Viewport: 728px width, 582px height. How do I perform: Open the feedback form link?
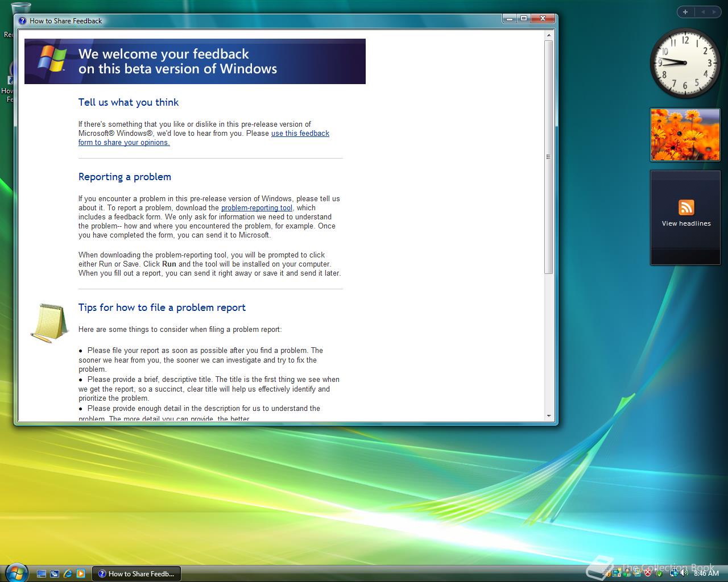point(300,133)
